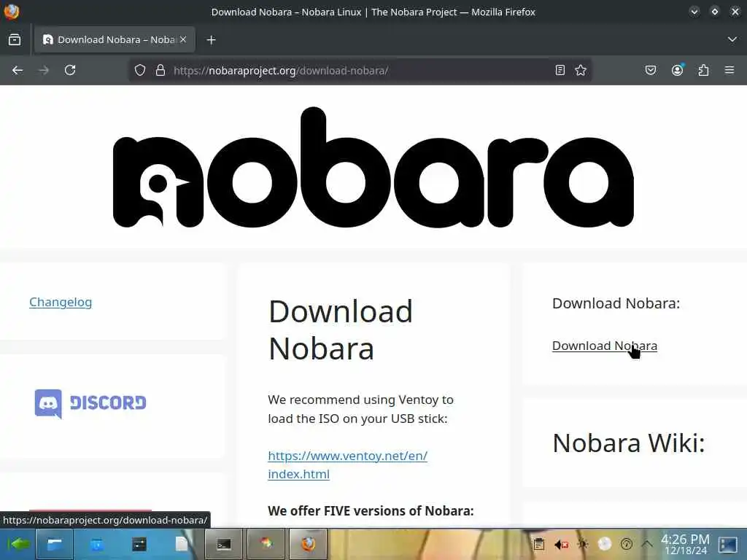Open the circular network tray icon

pos(627,544)
